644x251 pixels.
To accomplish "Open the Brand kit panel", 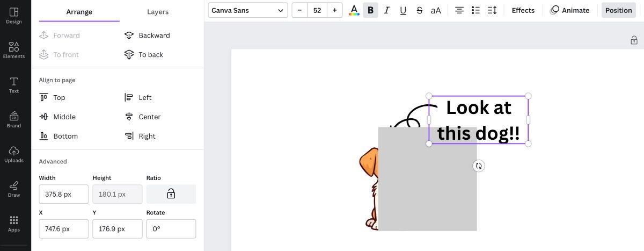I will tap(14, 119).
